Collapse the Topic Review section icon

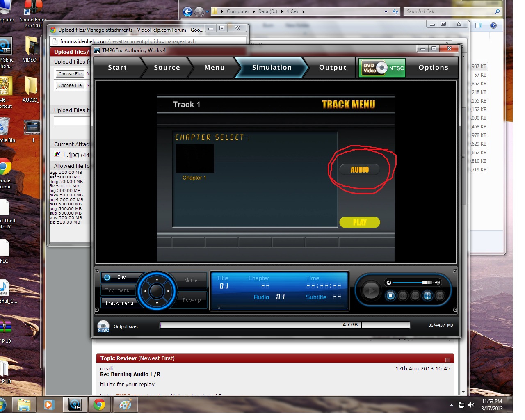click(x=447, y=360)
